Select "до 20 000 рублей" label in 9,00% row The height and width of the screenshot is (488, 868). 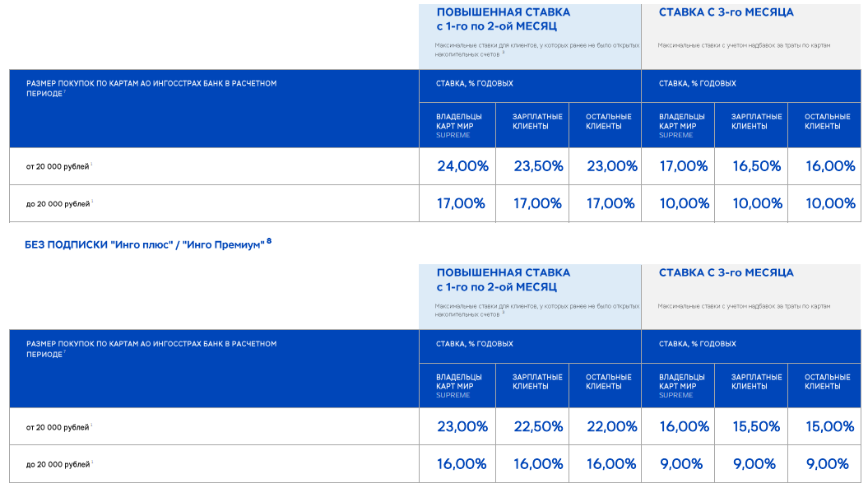58,465
